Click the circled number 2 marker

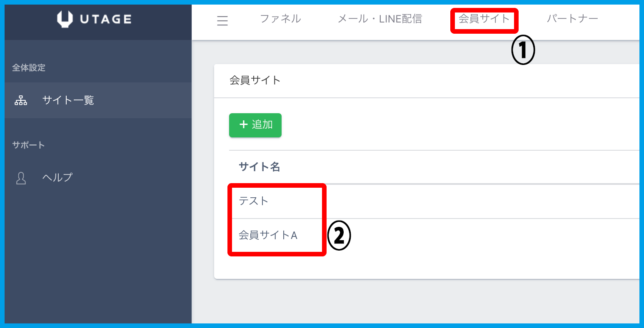pyautogui.click(x=339, y=236)
